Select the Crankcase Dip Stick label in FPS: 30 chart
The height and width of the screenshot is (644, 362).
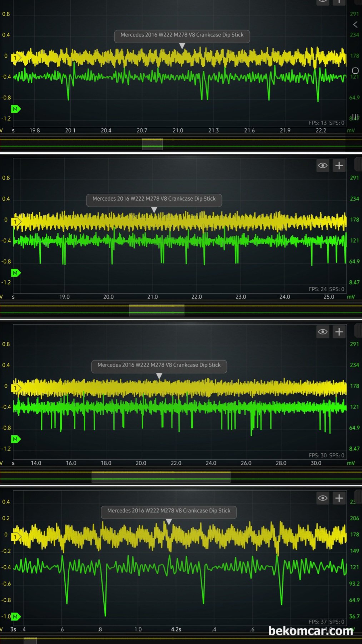point(159,365)
